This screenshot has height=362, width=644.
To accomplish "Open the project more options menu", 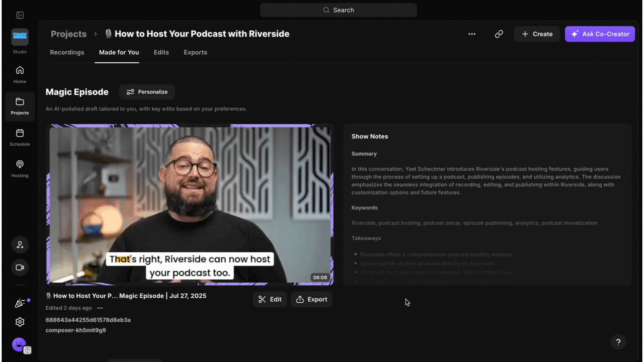I will [x=472, y=34].
